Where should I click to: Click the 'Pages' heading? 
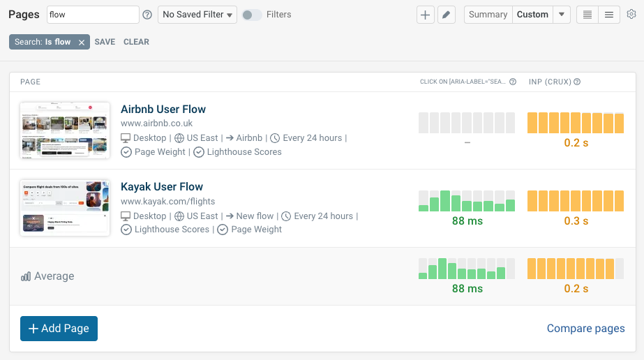tap(24, 15)
